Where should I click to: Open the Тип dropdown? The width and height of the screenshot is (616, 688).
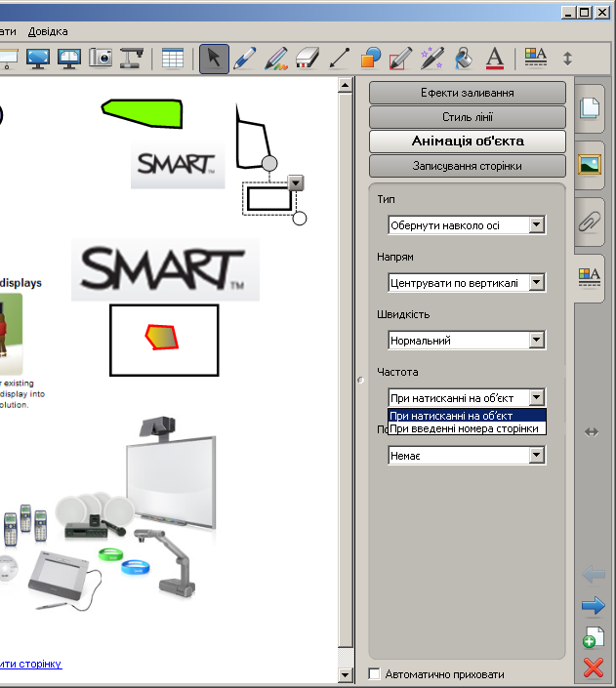coord(467,225)
